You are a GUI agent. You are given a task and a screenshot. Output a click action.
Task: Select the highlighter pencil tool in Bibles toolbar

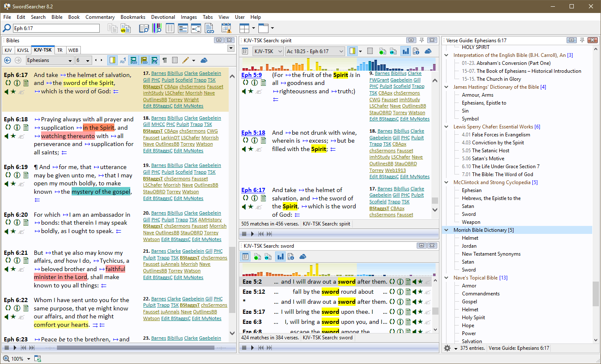click(x=186, y=60)
